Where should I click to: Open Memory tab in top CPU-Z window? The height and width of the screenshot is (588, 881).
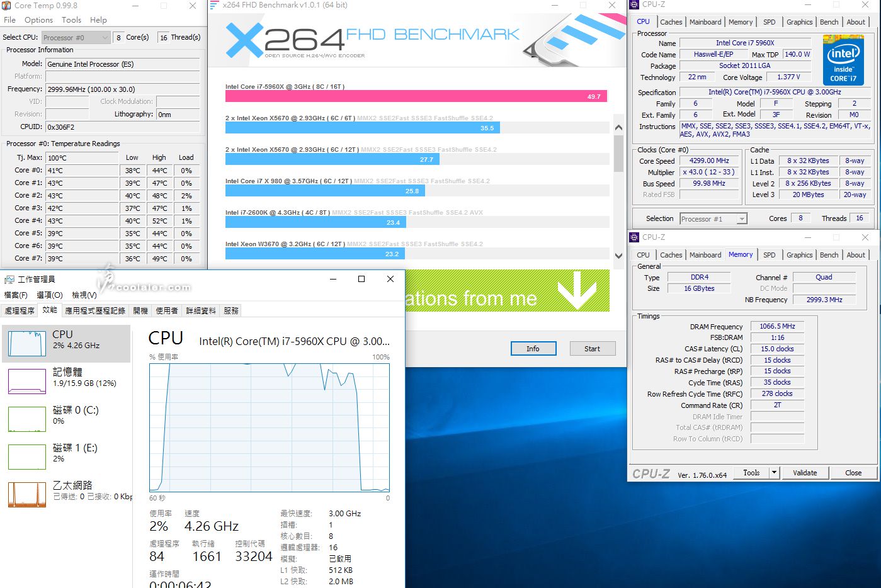tap(741, 22)
